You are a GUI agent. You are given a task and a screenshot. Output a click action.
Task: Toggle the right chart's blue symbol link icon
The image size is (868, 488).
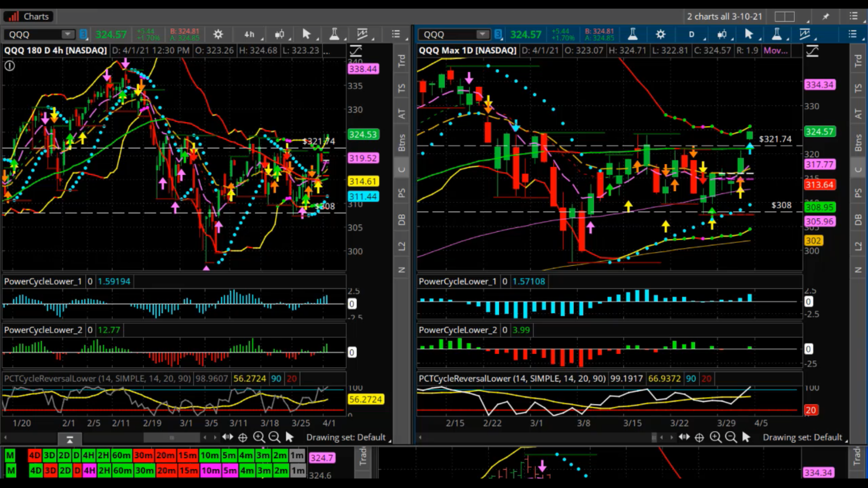coord(498,34)
